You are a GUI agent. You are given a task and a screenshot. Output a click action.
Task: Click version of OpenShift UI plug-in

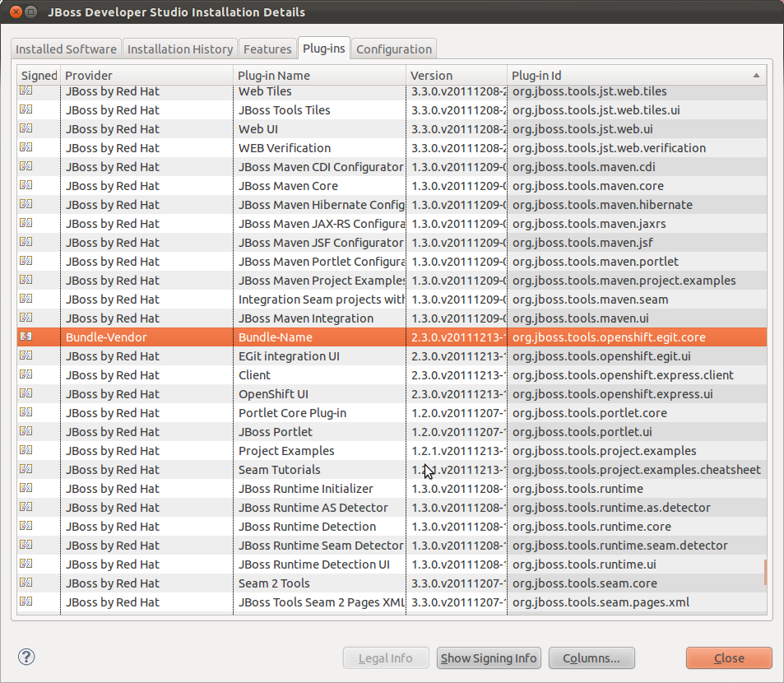(x=457, y=394)
